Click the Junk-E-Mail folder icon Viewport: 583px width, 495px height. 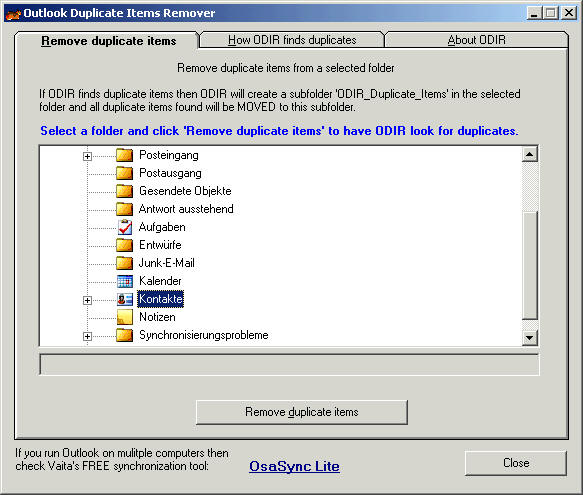pyautogui.click(x=125, y=263)
